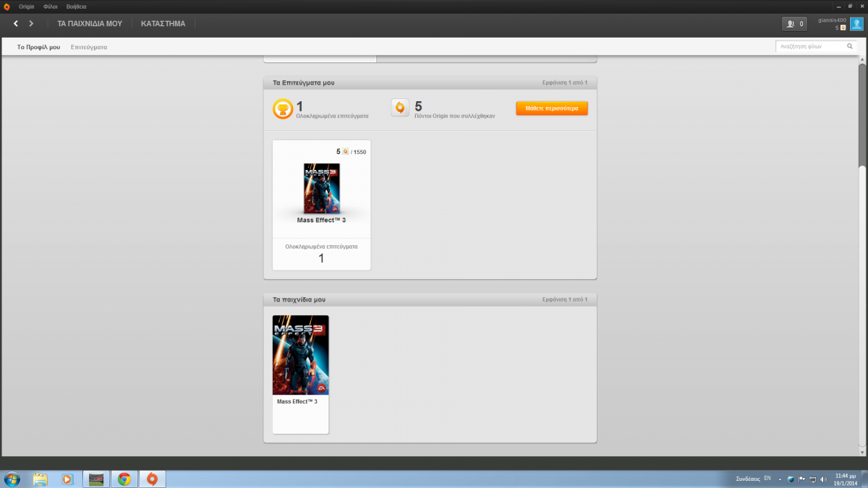Image resolution: width=868 pixels, height=488 pixels.
Task: Show hidden tray icons arrow
Action: click(780, 479)
